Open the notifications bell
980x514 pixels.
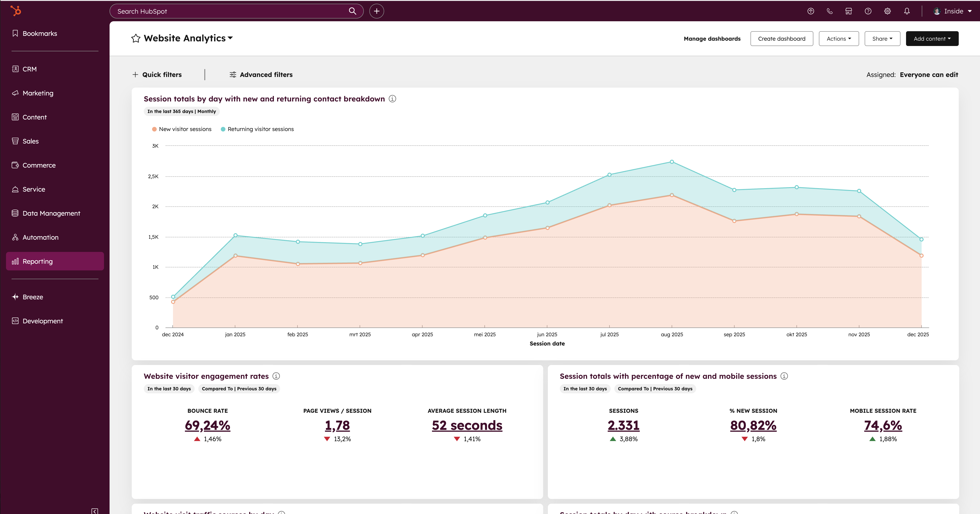906,11
